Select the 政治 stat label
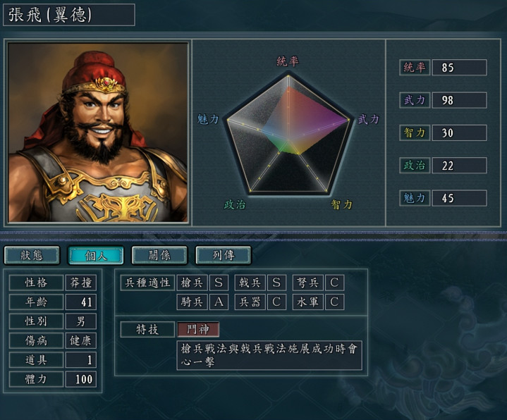Screen dimensions: 507x420 coord(415,166)
